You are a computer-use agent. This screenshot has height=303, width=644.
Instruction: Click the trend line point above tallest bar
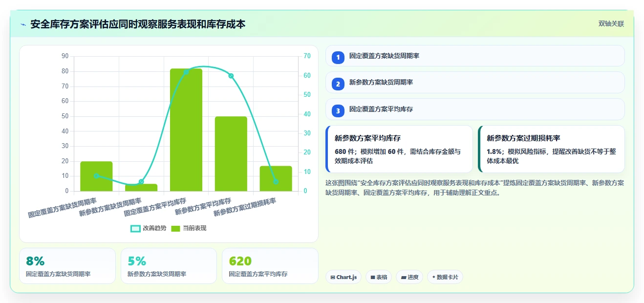click(x=186, y=72)
